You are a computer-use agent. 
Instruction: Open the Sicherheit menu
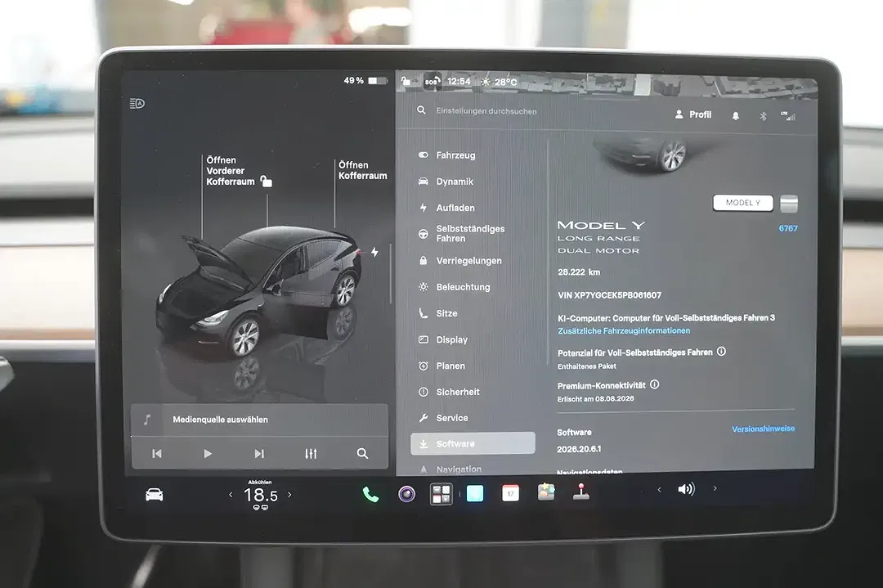[x=450, y=392]
